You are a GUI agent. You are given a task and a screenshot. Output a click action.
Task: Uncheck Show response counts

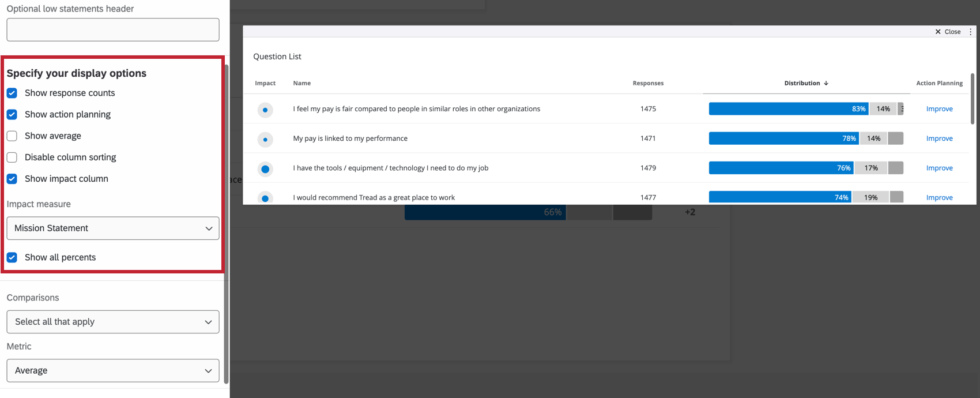pyautogui.click(x=12, y=93)
